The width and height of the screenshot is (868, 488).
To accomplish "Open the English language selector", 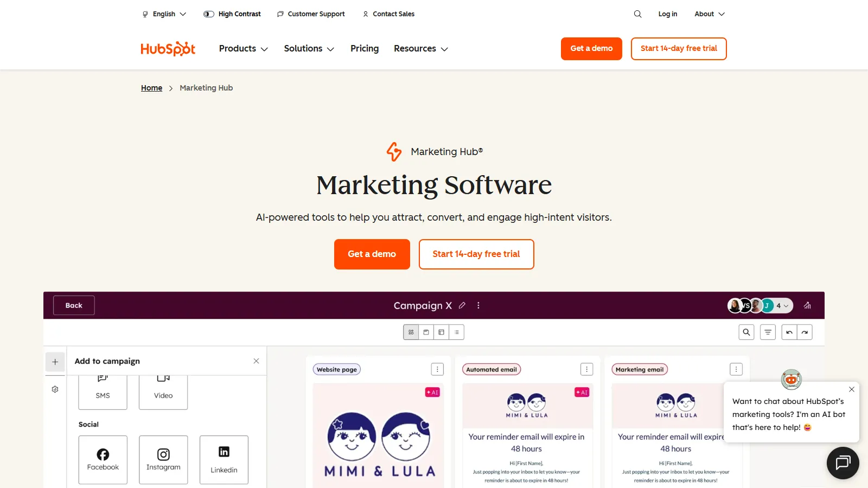I will [x=163, y=14].
